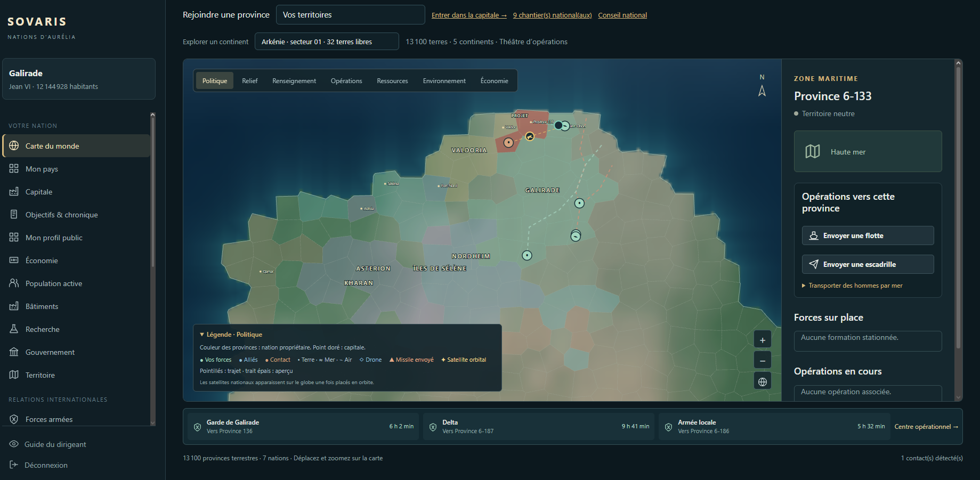The image size is (980, 480).
Task: Expand Transporter des hommes par mer
Action: pyautogui.click(x=852, y=286)
